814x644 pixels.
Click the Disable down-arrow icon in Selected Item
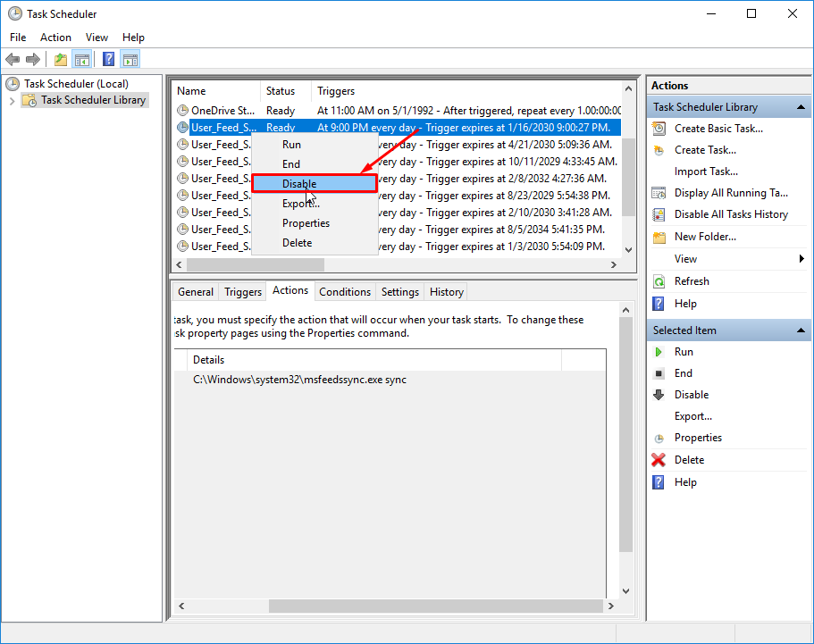tap(659, 395)
